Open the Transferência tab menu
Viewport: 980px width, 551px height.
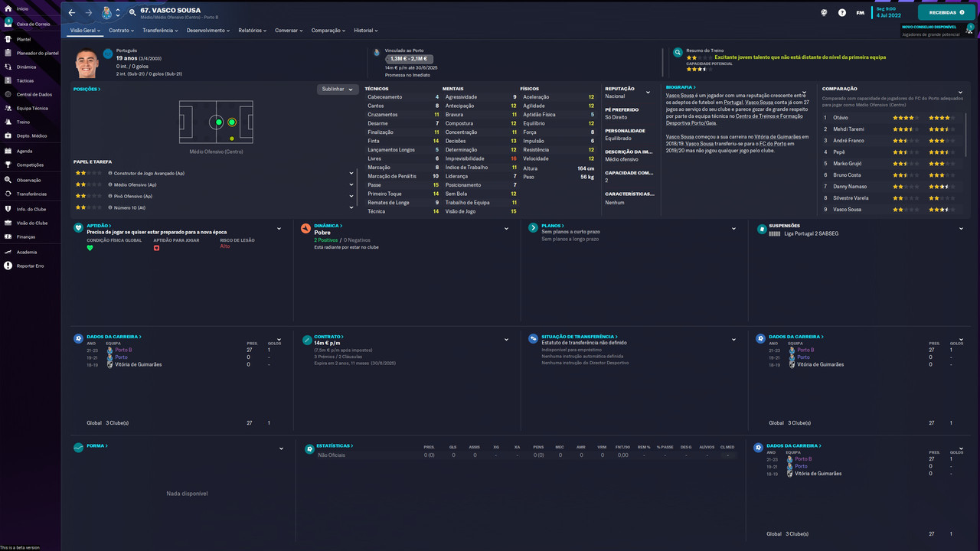pyautogui.click(x=160, y=31)
